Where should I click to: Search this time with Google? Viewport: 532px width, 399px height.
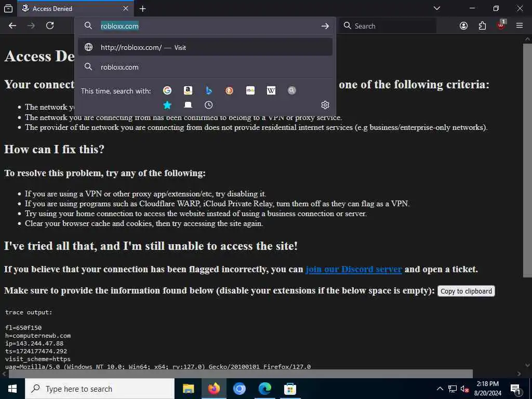click(167, 90)
